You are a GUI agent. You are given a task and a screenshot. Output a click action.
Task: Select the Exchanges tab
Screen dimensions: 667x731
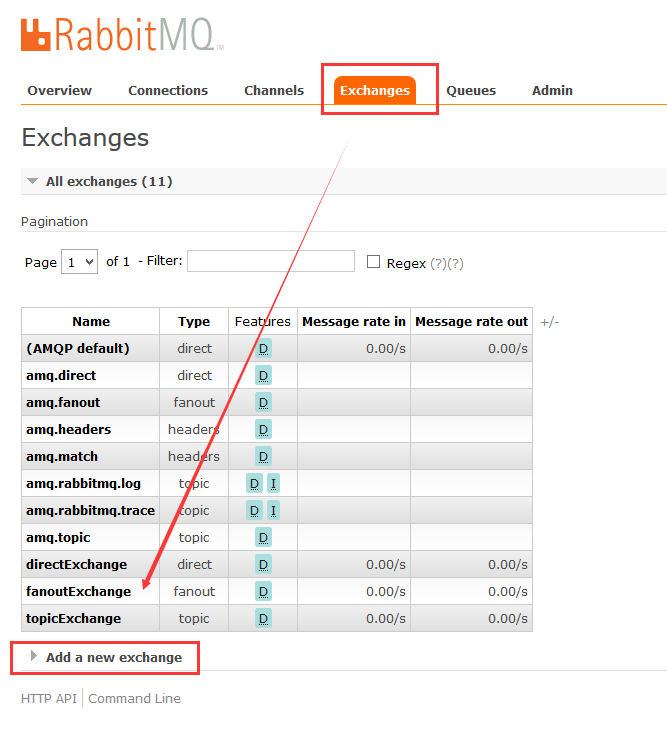click(x=375, y=90)
